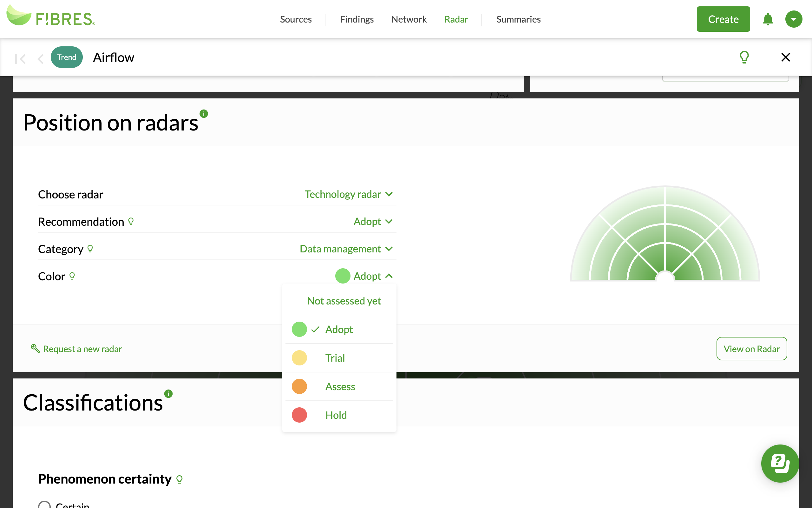
Task: Open the Summaries menu
Action: tap(518, 19)
